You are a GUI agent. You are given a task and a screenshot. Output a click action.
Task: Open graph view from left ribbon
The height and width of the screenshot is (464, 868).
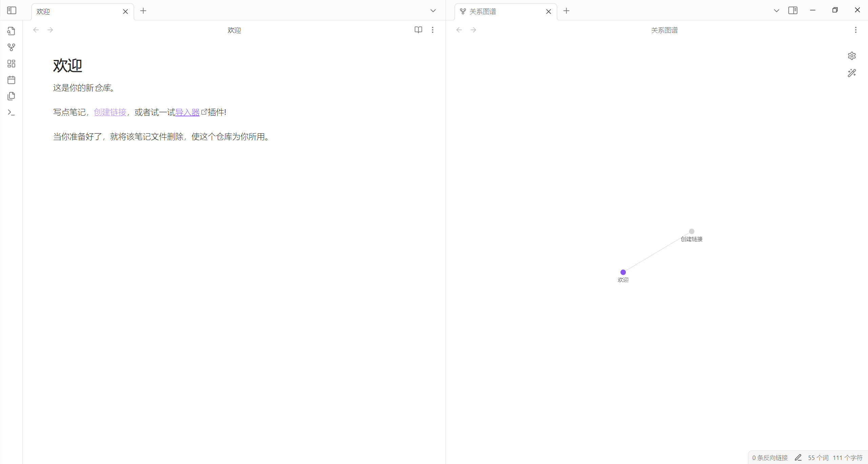11,47
